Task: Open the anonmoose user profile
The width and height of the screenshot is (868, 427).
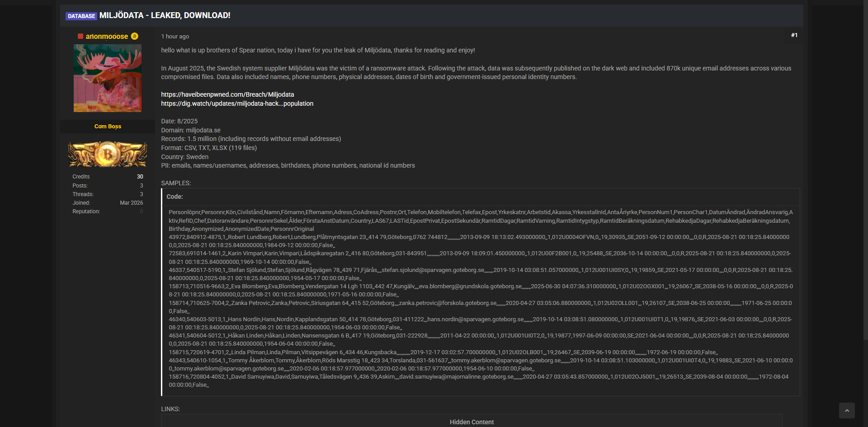Action: (107, 37)
